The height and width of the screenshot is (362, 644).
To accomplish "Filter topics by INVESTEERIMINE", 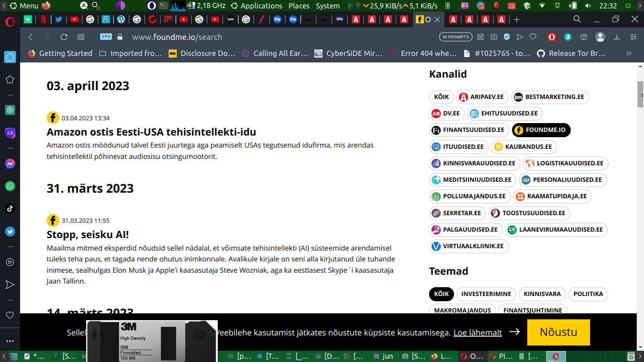I will click(x=486, y=294).
